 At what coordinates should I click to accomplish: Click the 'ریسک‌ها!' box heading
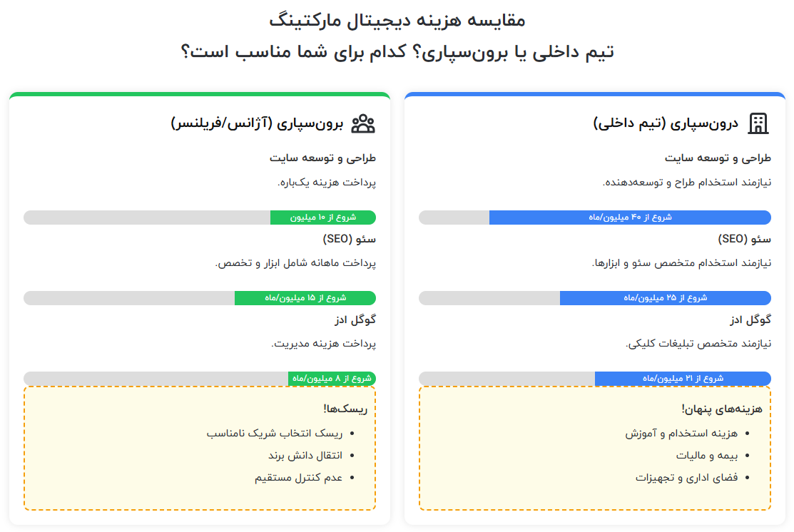(345, 409)
